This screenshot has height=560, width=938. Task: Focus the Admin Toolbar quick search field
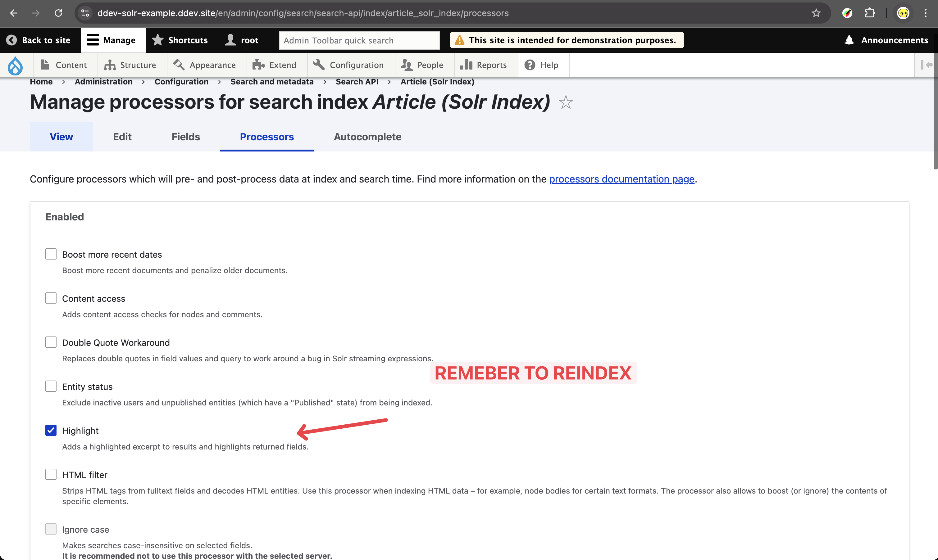[x=359, y=40]
